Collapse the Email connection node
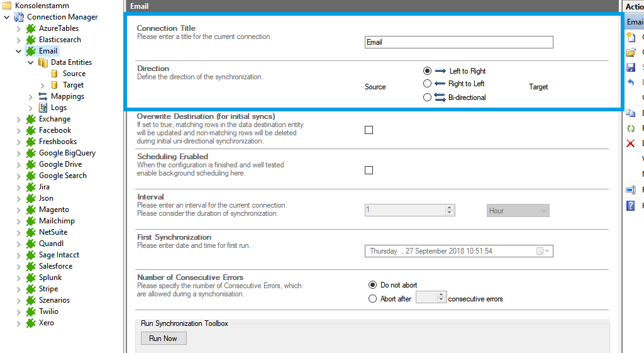644x353 pixels. (19, 51)
